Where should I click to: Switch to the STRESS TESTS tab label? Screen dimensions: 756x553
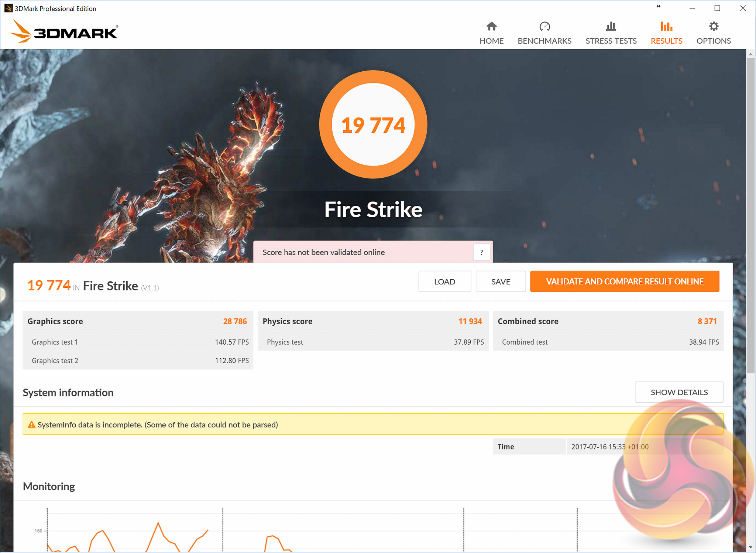611,41
